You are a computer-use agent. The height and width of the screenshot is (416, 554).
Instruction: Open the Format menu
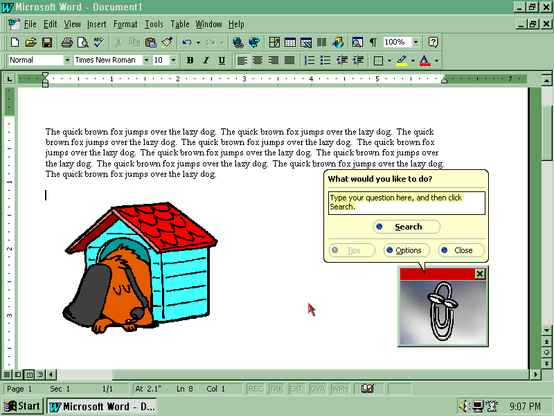pos(125,24)
